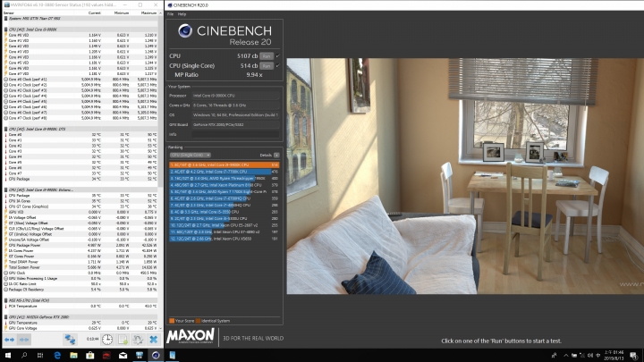Open Windows Start menu
644x362 pixels.
click(x=7, y=355)
